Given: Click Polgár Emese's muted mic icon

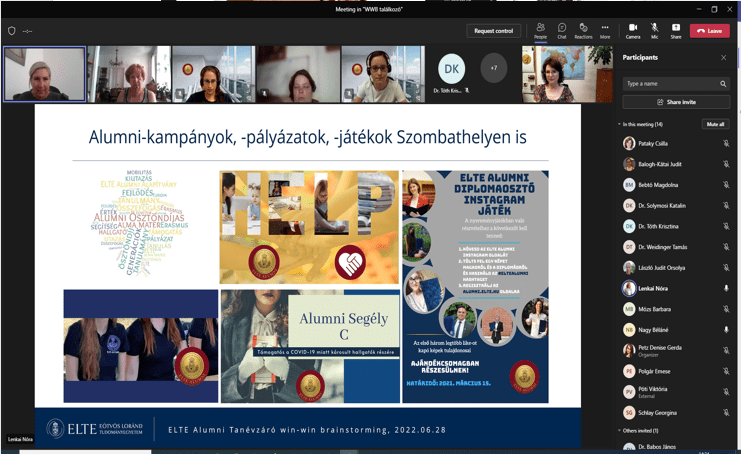Looking at the screenshot, I should 726,371.
